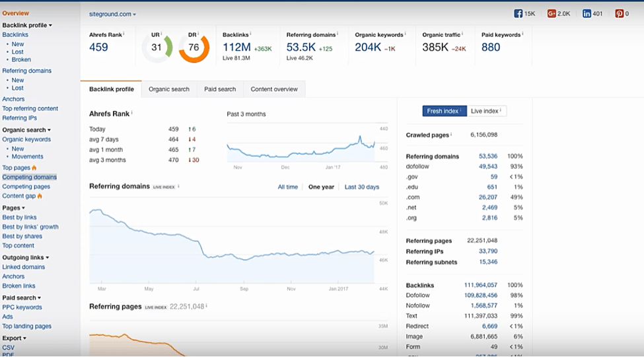Open Movements under Organic keywords
644x357 pixels.
pyautogui.click(x=27, y=157)
